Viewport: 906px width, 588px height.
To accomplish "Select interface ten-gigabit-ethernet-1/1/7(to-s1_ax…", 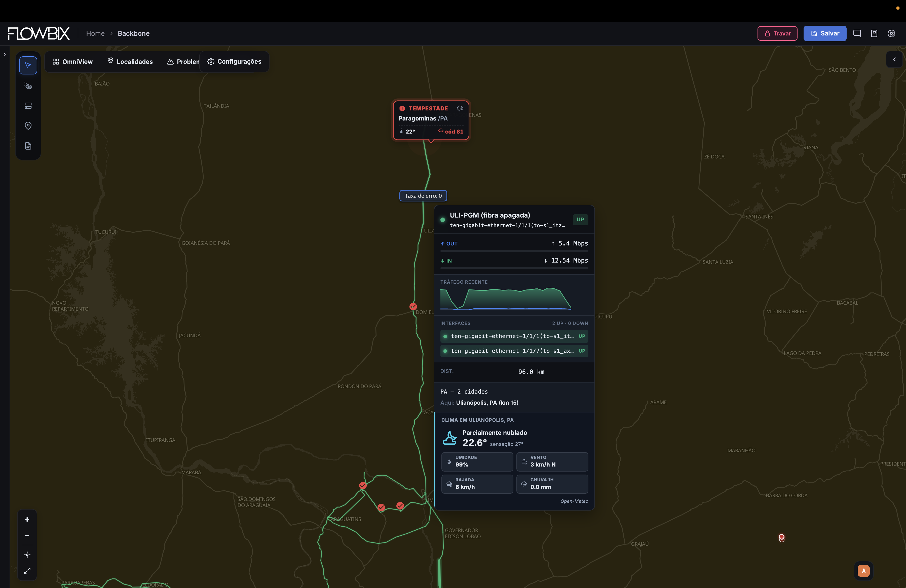I will pyautogui.click(x=514, y=351).
